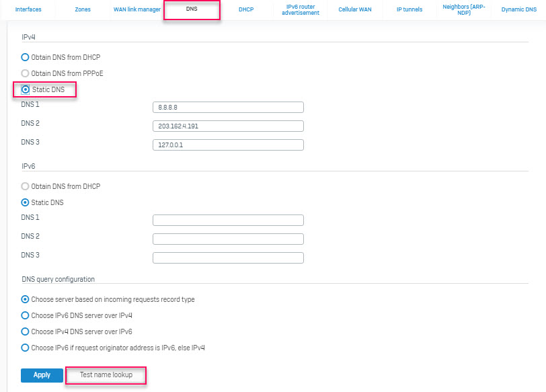Choose IPv6 Static DNS radio button
This screenshot has width=546, height=392.
click(25, 202)
